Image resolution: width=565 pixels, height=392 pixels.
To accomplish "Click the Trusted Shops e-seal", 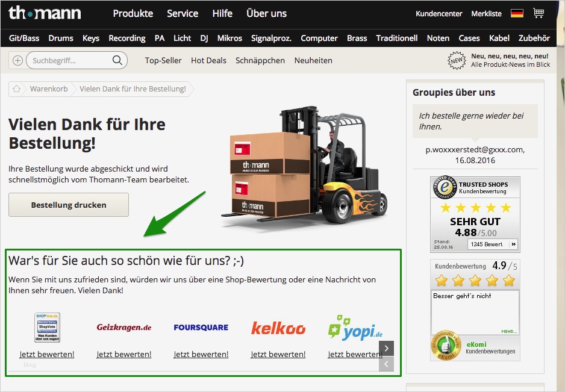I will tap(445, 187).
